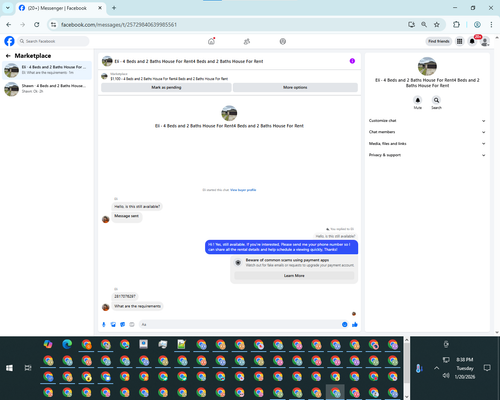
Task: Open the Eli house rental conversation
Action: point(47,70)
